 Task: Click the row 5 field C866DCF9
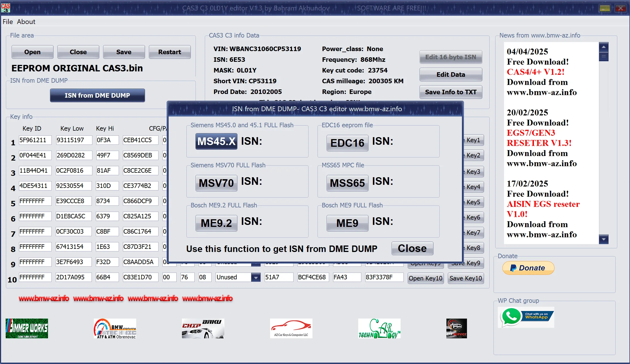coord(140,201)
